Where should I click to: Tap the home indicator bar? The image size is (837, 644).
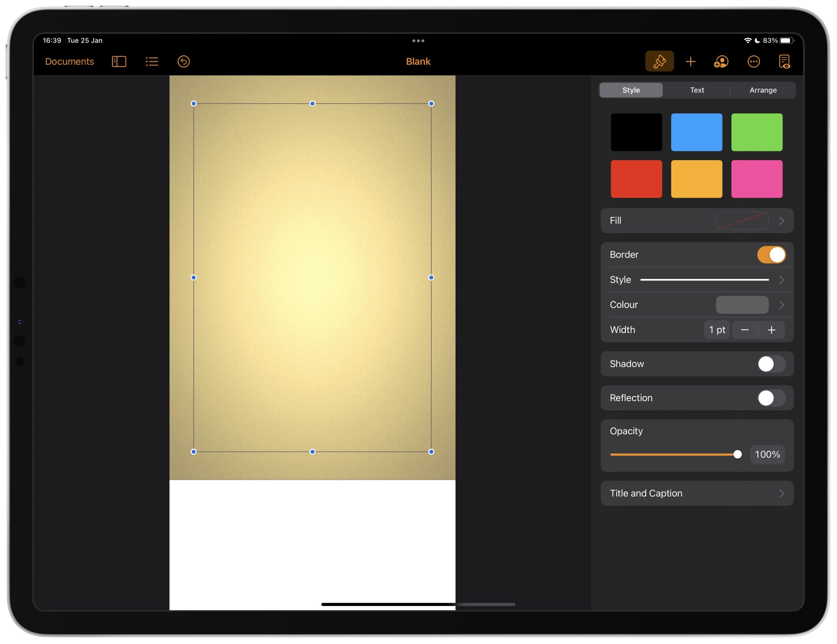pyautogui.click(x=418, y=604)
